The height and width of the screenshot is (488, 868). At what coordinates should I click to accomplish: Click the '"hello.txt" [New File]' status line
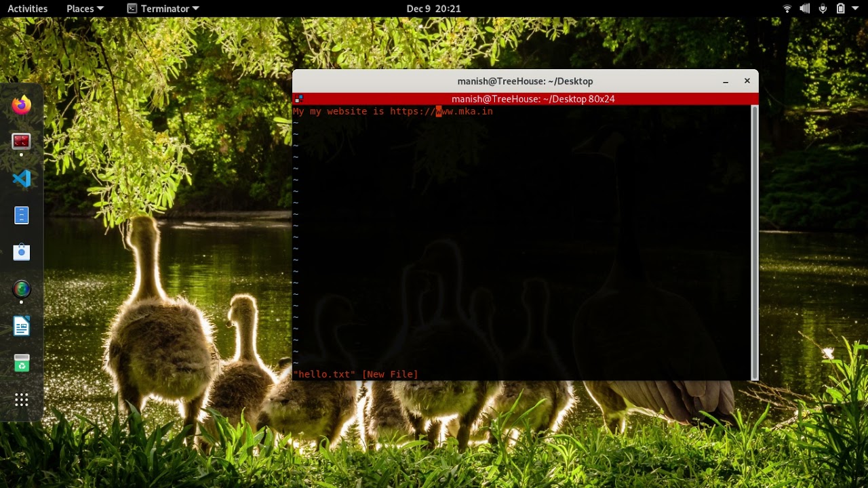coord(355,374)
